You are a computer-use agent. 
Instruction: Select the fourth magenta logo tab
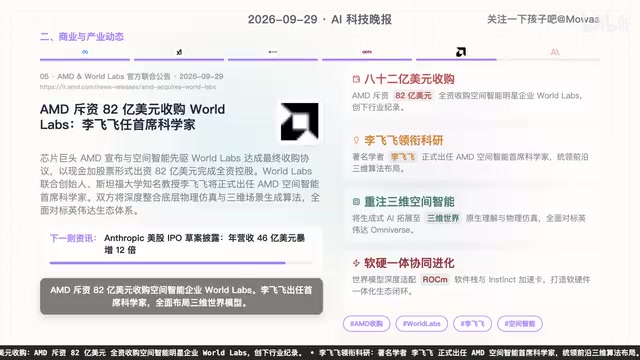tap(367, 52)
